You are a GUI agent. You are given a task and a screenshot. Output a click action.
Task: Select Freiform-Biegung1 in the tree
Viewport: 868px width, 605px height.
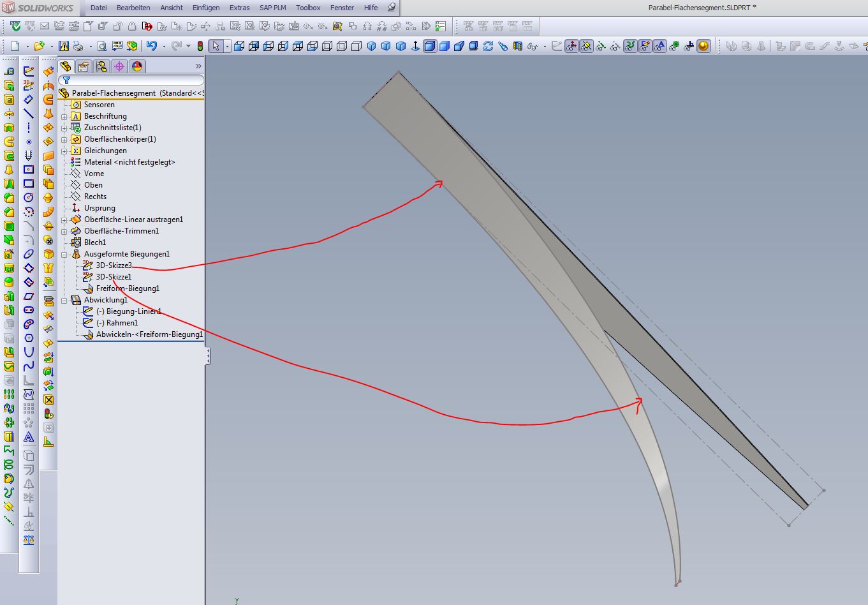point(128,288)
